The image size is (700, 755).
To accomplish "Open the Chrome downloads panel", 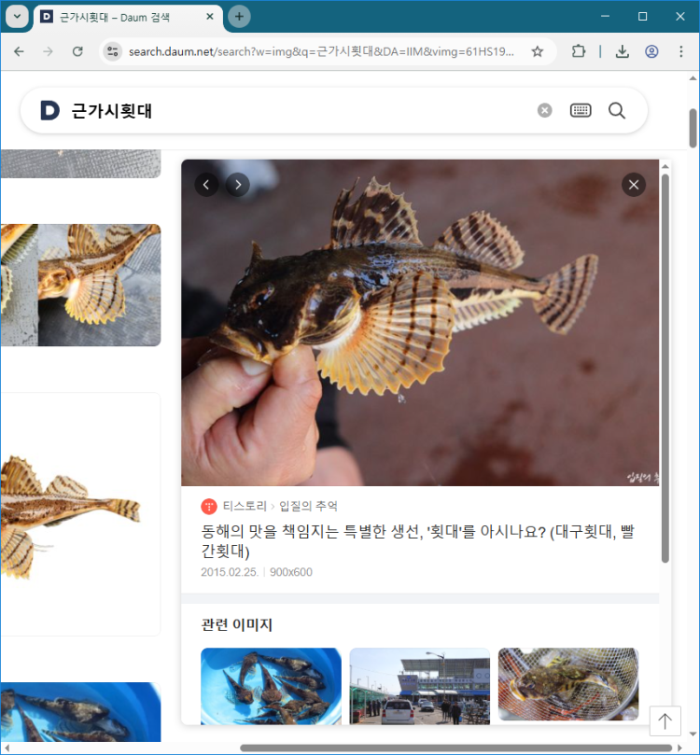I will [622, 51].
